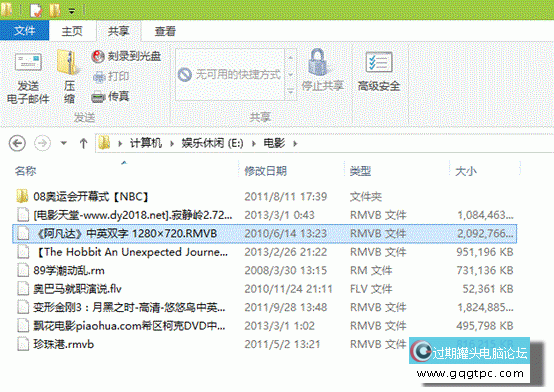554x392 pixels.
Task: Select the 共享 ribbon tab
Action: click(x=118, y=31)
